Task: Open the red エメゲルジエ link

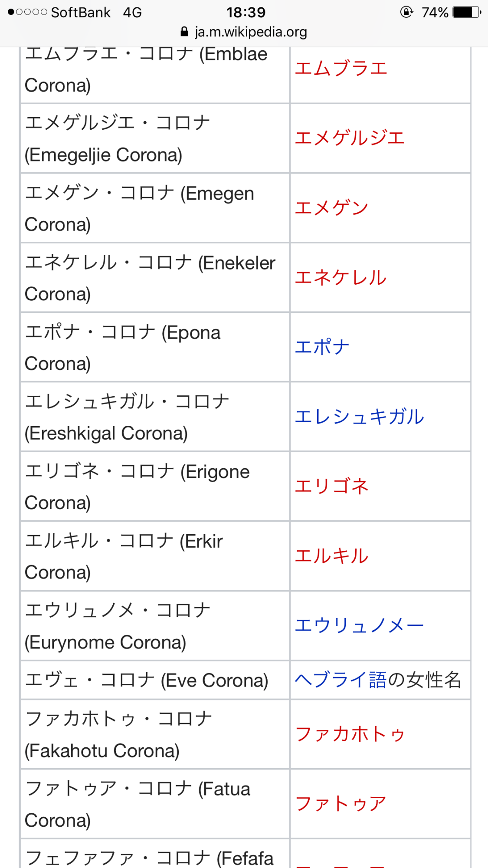Action: point(350,138)
